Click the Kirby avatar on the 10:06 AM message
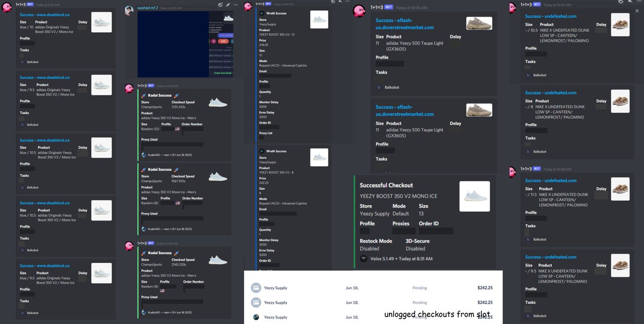Screen dimensions: 644x324 click(x=359, y=10)
